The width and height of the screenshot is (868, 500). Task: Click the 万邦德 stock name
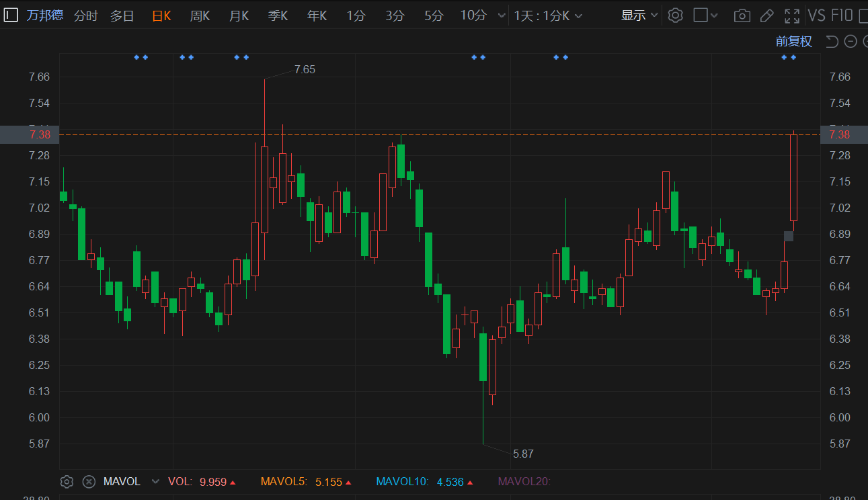(x=45, y=15)
